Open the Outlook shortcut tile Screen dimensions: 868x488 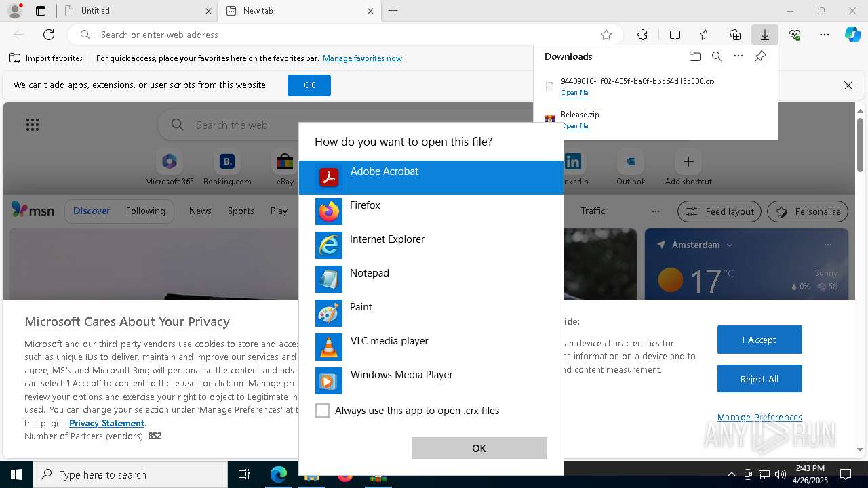(x=631, y=167)
